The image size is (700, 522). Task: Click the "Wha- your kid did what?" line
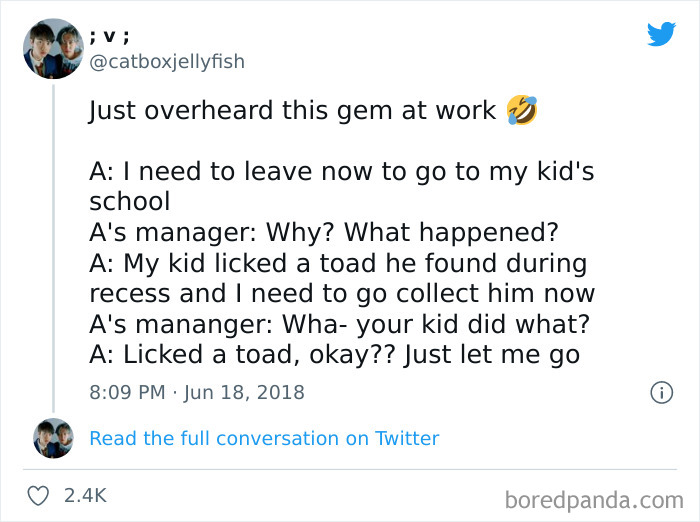(340, 325)
